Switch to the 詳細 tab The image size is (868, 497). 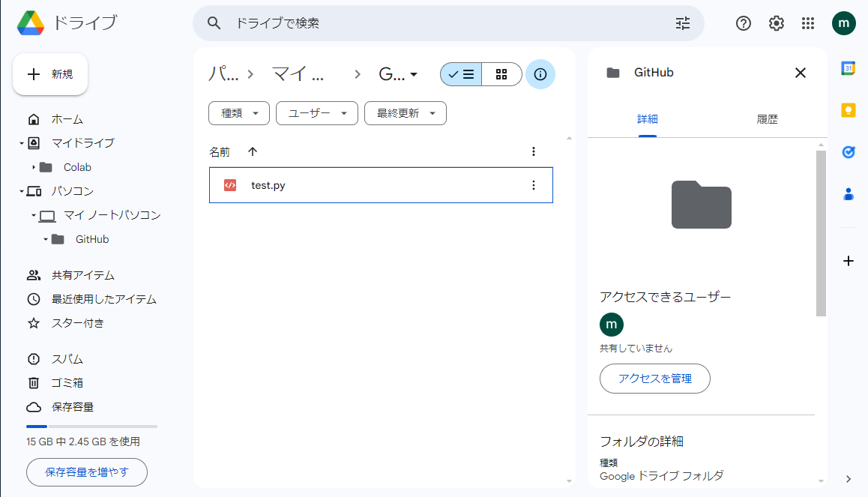pyautogui.click(x=647, y=119)
